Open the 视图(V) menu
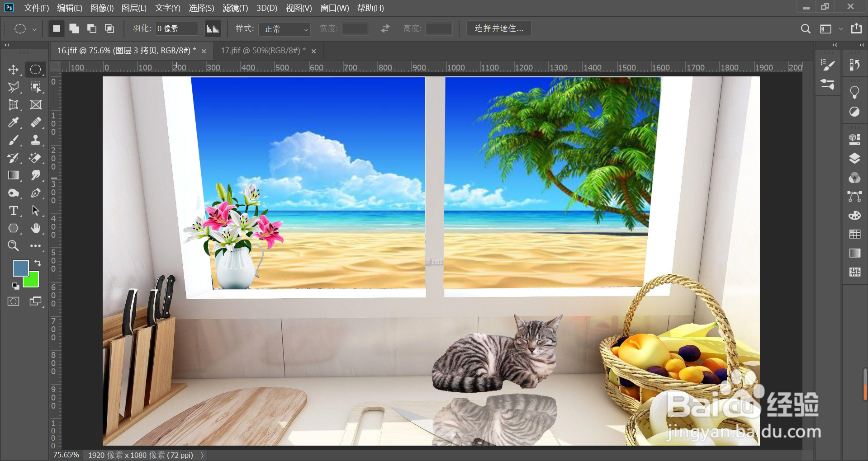Viewport: 868px width, 461px height. point(299,8)
